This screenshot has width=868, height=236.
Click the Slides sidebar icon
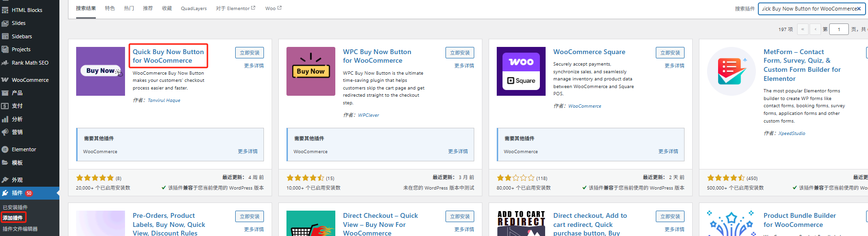point(5,23)
